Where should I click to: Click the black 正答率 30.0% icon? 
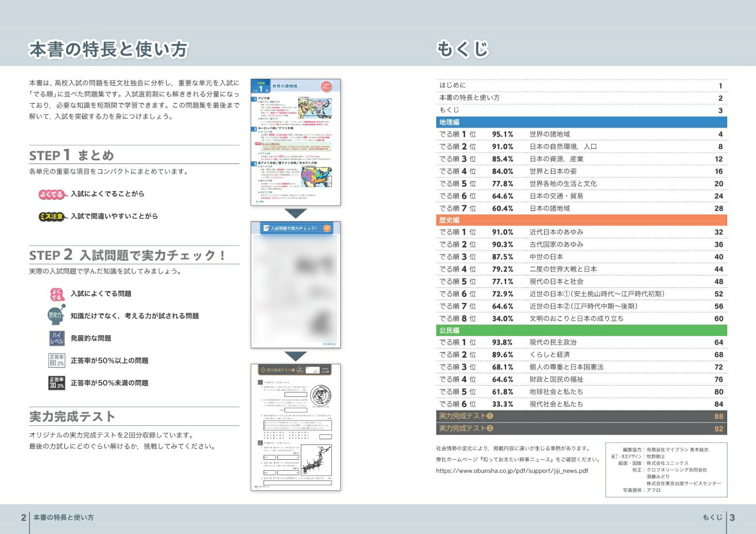tap(57, 383)
